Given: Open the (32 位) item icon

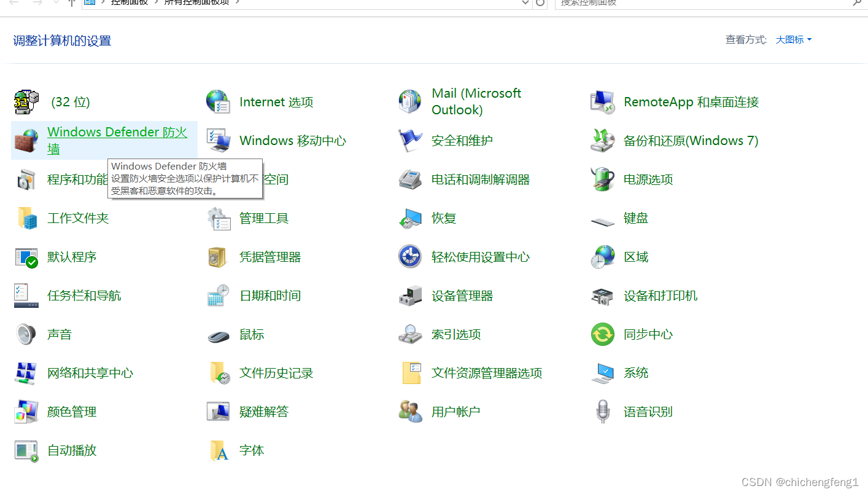Looking at the screenshot, I should coord(26,102).
